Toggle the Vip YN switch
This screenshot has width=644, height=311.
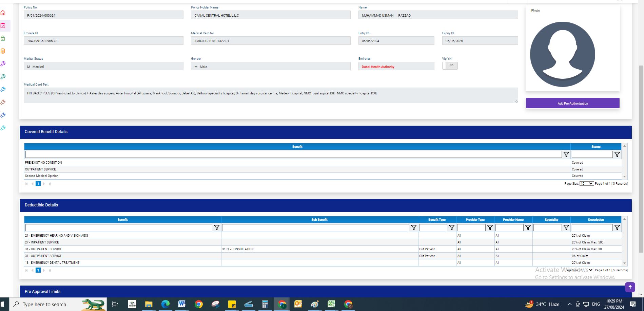[450, 66]
